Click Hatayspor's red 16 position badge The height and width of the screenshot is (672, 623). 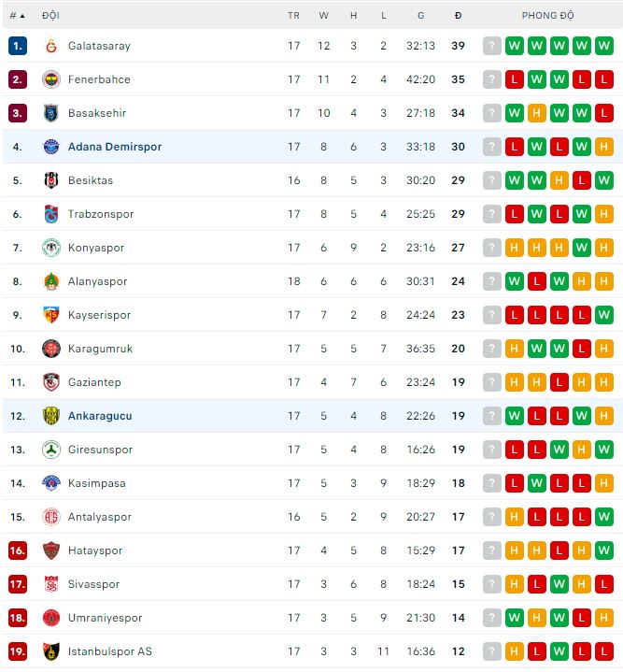click(17, 550)
